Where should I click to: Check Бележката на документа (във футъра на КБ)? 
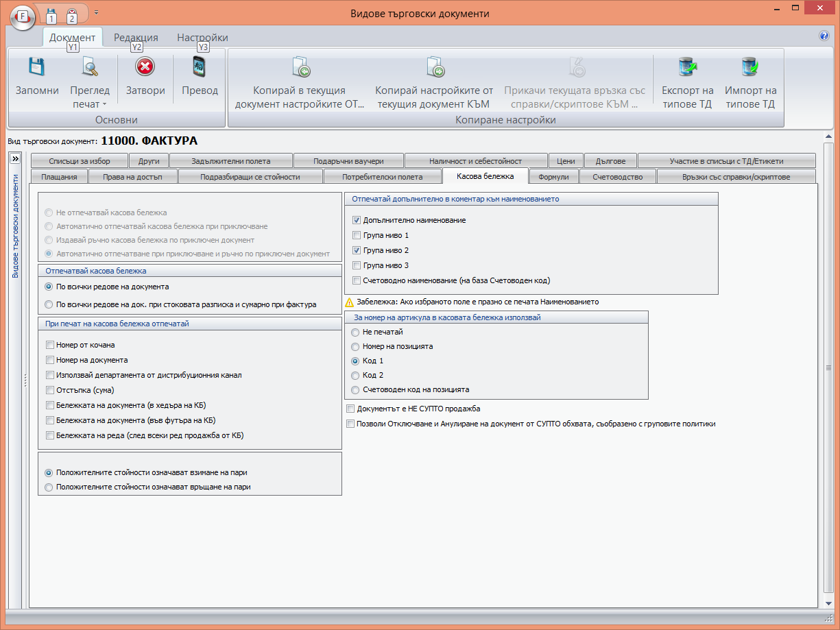point(50,420)
